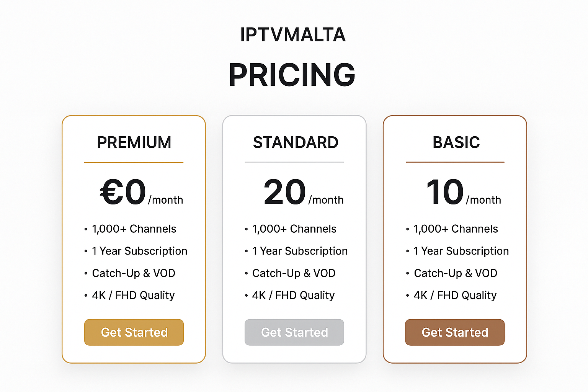This screenshot has height=392, width=588.
Task: Click 1,000+ Channels in Premium card
Action: point(134,229)
